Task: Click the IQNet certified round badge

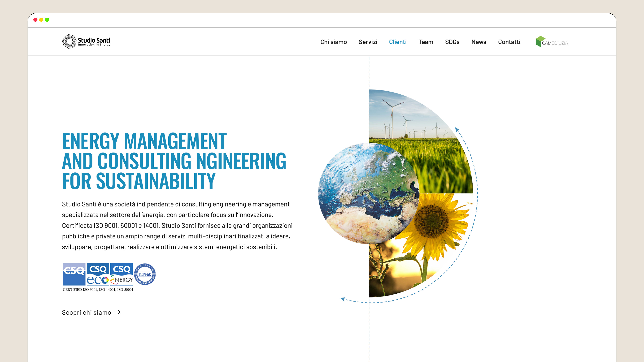Action: pos(145,274)
